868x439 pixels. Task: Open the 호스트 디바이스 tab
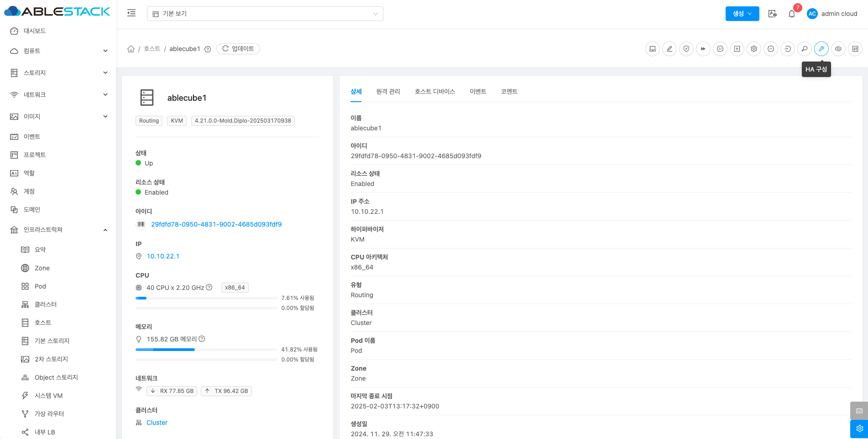pyautogui.click(x=434, y=92)
